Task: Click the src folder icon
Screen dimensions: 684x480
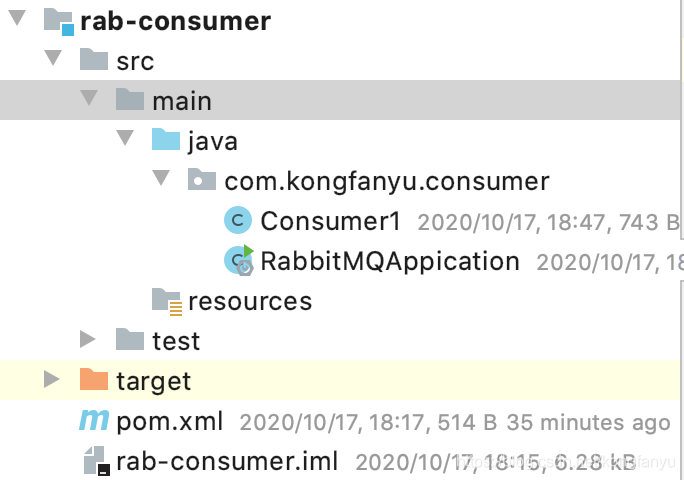Action: 94,60
